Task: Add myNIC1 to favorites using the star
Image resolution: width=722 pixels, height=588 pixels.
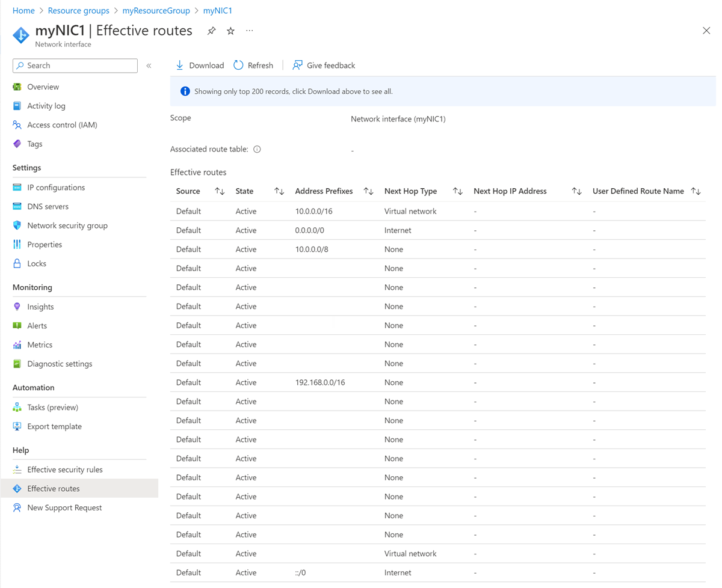Action: (230, 31)
